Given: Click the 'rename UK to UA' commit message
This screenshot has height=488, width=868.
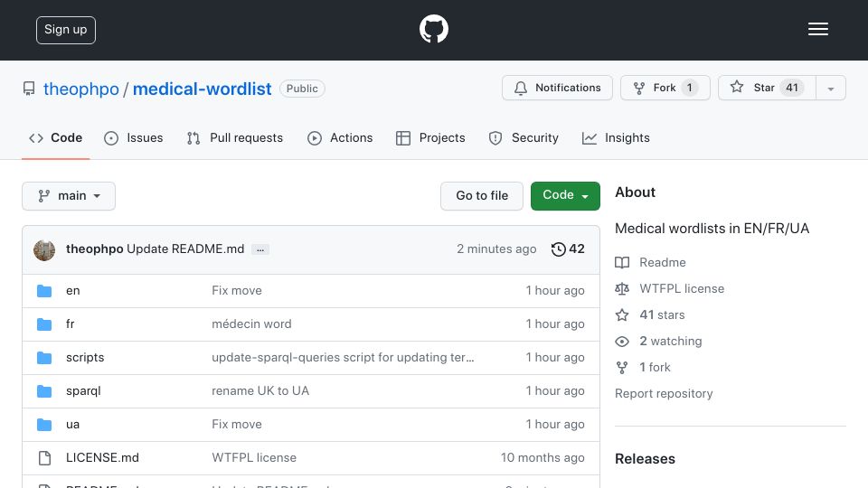Looking at the screenshot, I should click(260, 390).
